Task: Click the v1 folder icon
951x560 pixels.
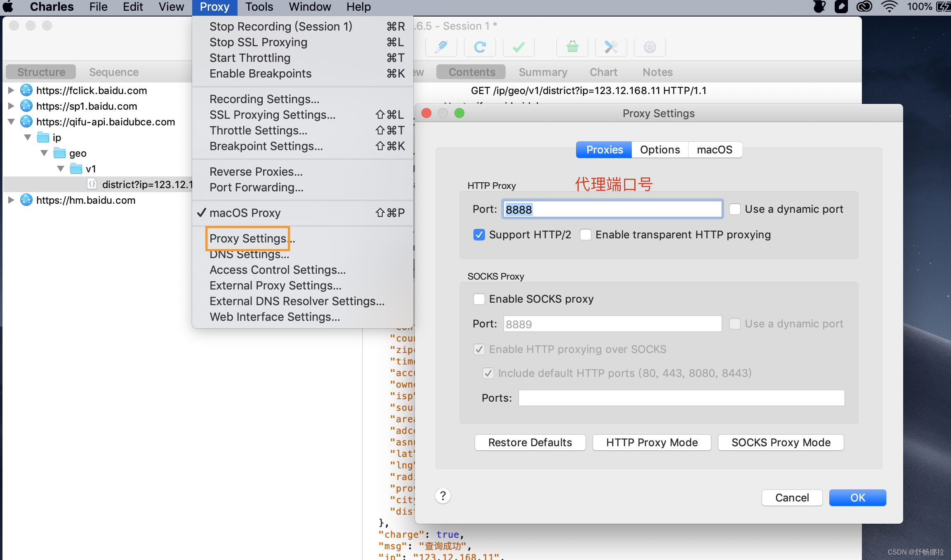Action: 76,169
